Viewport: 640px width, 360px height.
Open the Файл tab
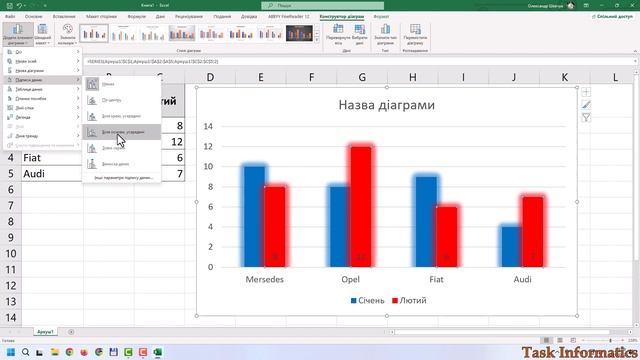(x=10, y=16)
